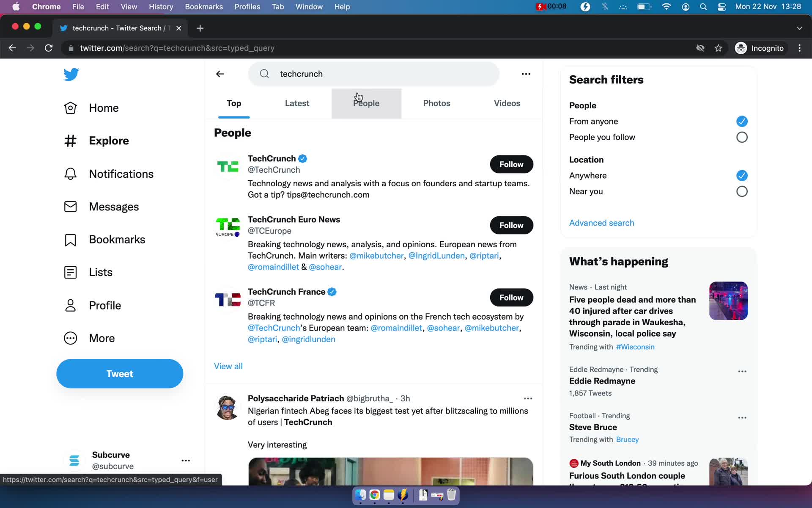The image size is (812, 508).
Task: Switch to People tab
Action: pyautogui.click(x=366, y=103)
